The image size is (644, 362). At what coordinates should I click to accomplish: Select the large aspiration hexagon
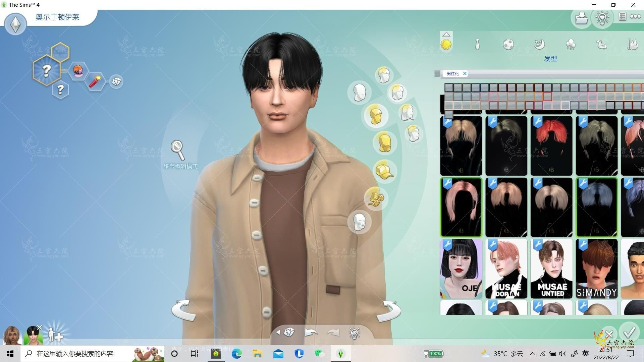pos(47,70)
